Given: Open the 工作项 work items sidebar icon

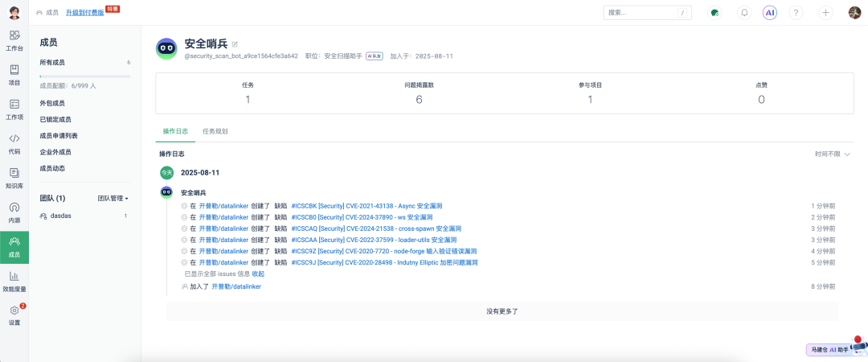Looking at the screenshot, I should tap(14, 109).
